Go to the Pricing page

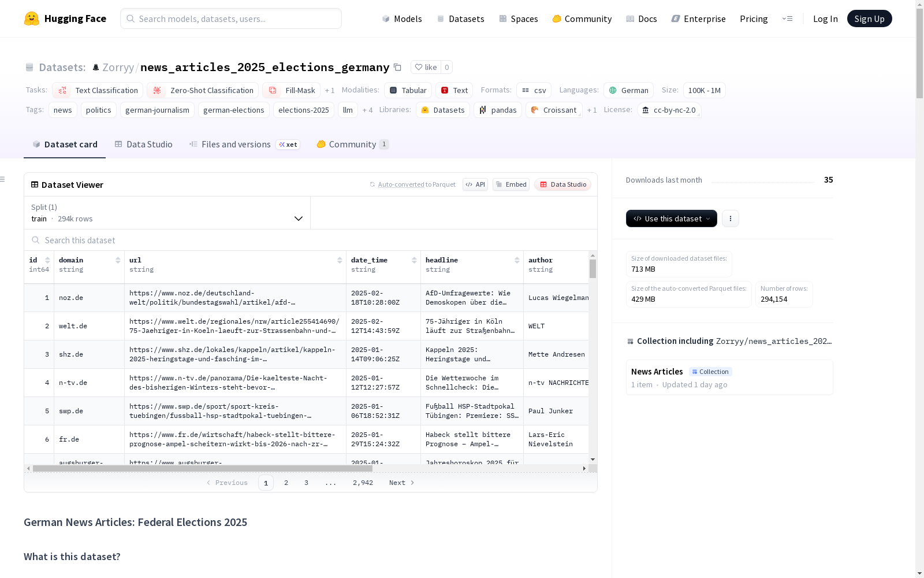[x=754, y=18]
